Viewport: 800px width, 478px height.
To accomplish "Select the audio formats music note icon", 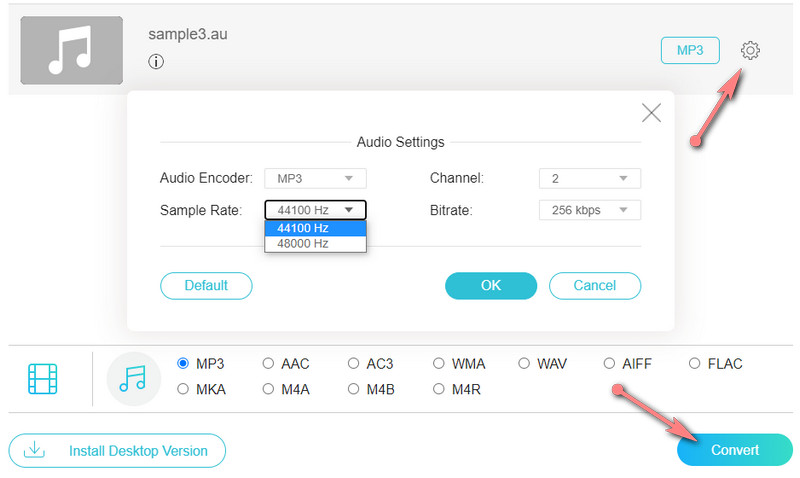I will click(x=132, y=379).
